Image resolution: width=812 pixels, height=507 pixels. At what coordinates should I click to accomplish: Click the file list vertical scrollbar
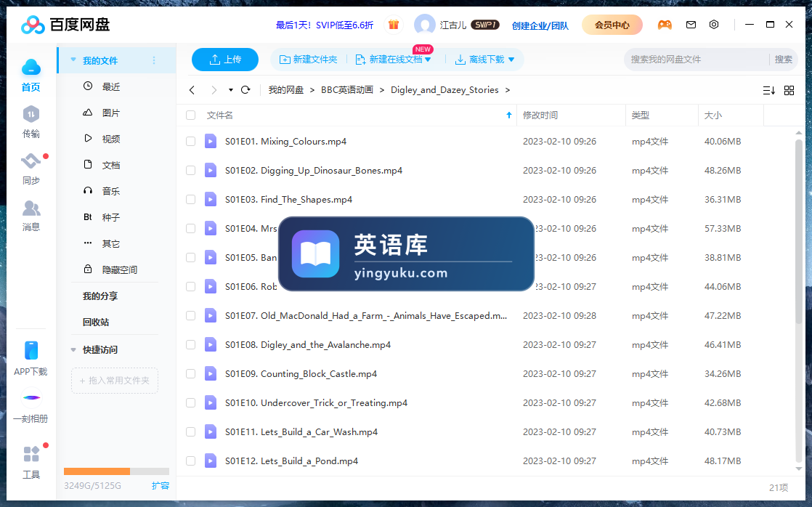[798, 232]
